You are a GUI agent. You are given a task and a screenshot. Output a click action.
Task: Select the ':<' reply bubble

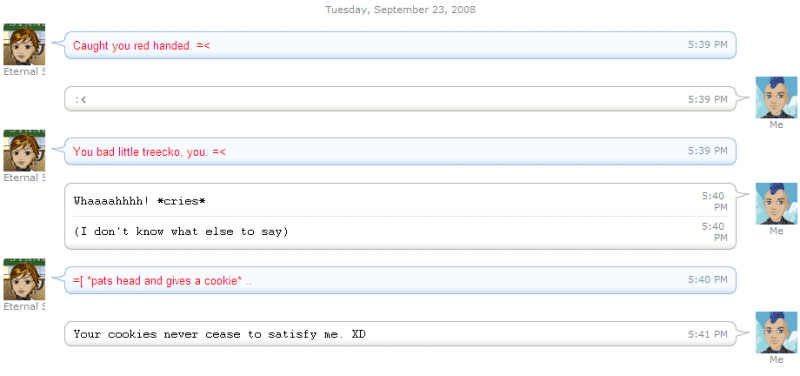pos(400,99)
